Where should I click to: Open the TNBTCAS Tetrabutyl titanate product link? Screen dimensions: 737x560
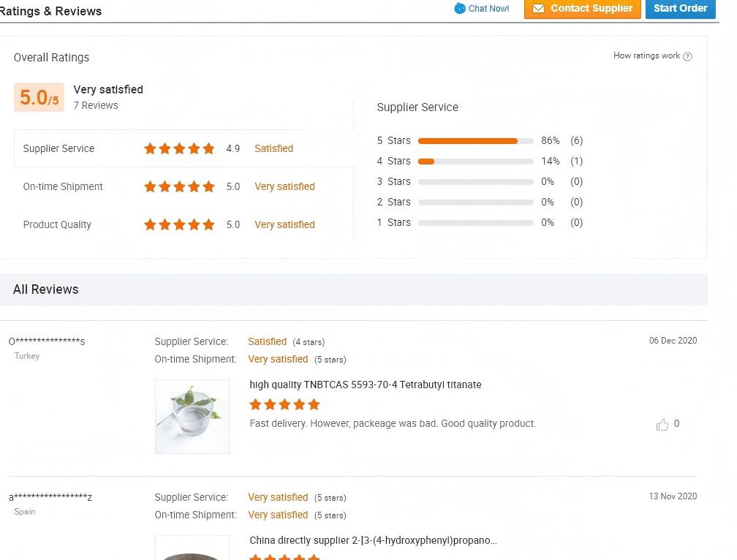tap(366, 385)
